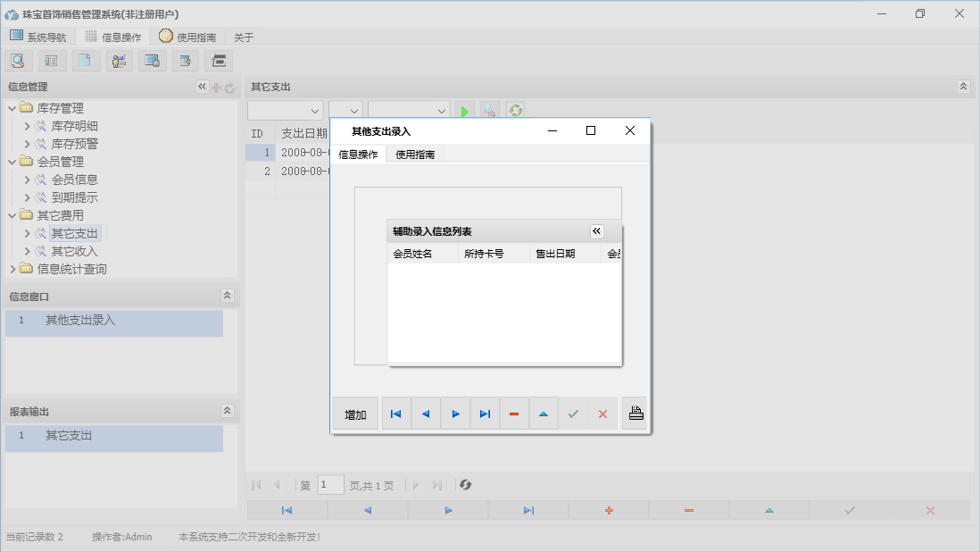Click the green play icon in filter bar

click(464, 111)
